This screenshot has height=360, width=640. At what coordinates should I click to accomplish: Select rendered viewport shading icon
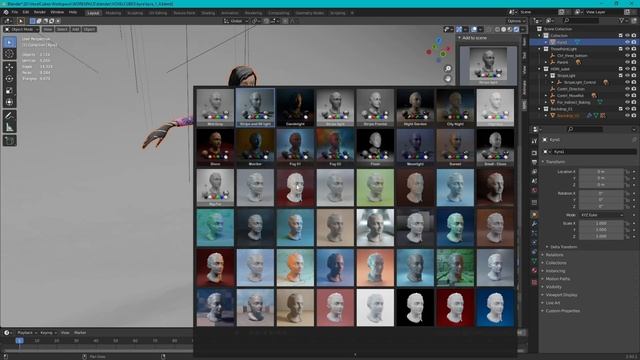pyautogui.click(x=516, y=29)
